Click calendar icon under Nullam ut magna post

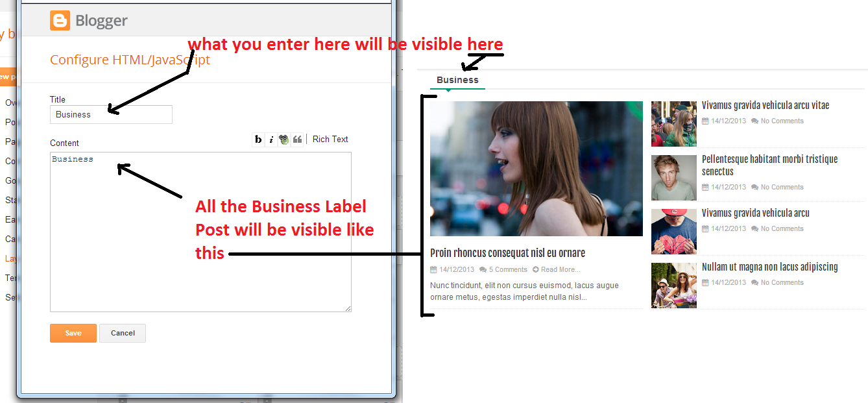tap(705, 282)
